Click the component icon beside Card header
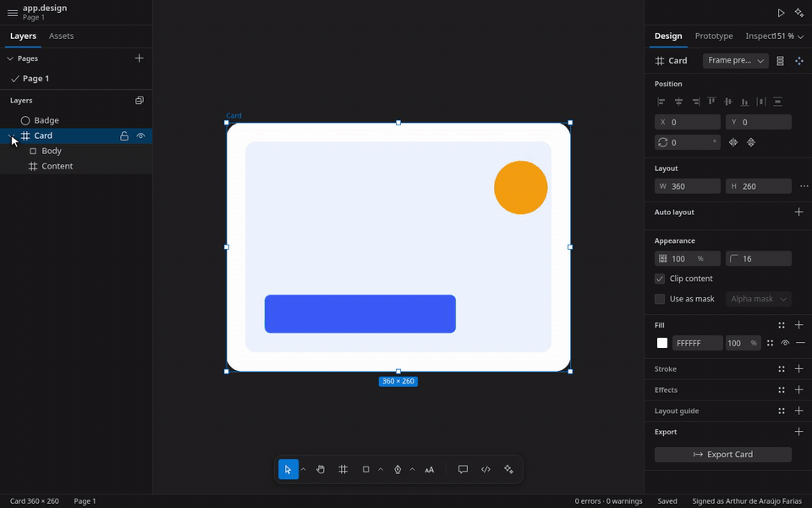Viewport: 812px width, 508px height. pyautogui.click(x=799, y=61)
